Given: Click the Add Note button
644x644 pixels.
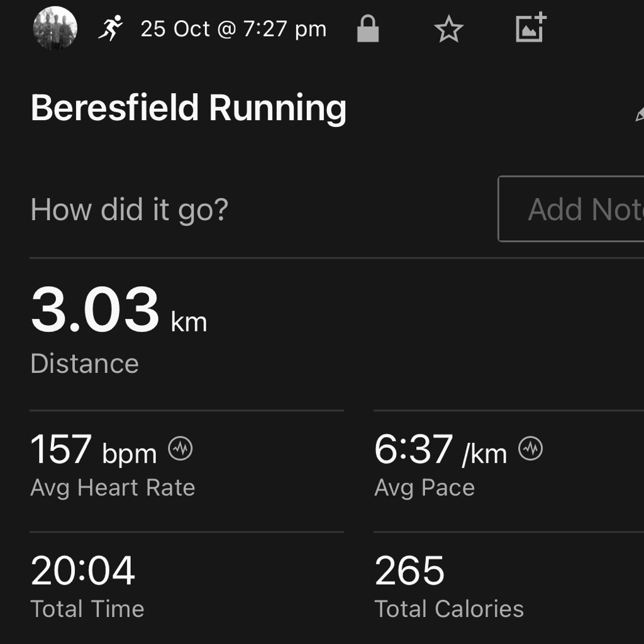Looking at the screenshot, I should click(571, 209).
